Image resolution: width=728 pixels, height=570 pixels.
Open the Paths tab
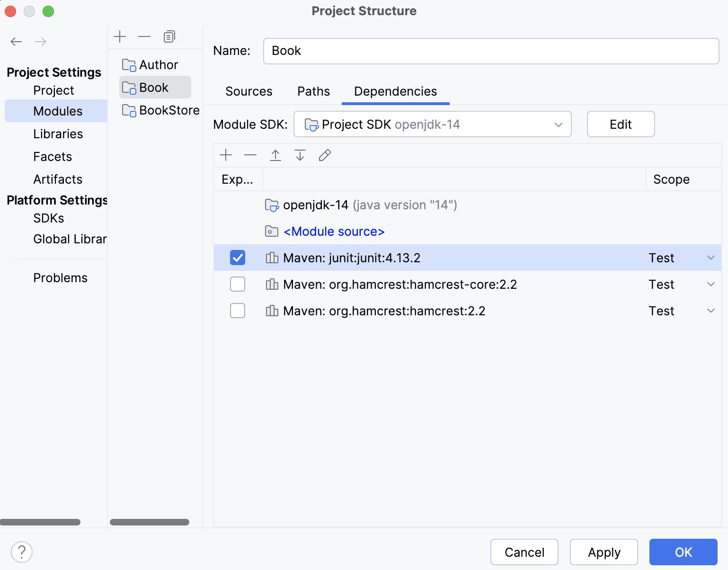coord(313,91)
